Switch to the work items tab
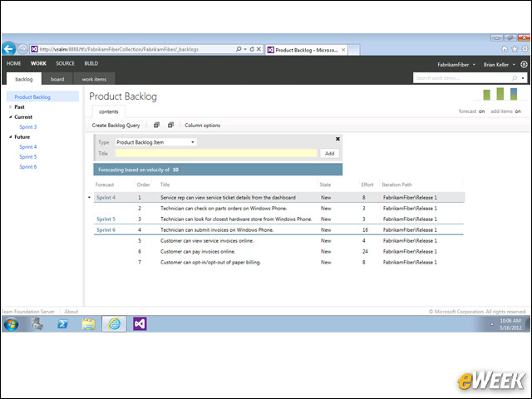Viewport: 532px width, 399px height. pyautogui.click(x=94, y=79)
